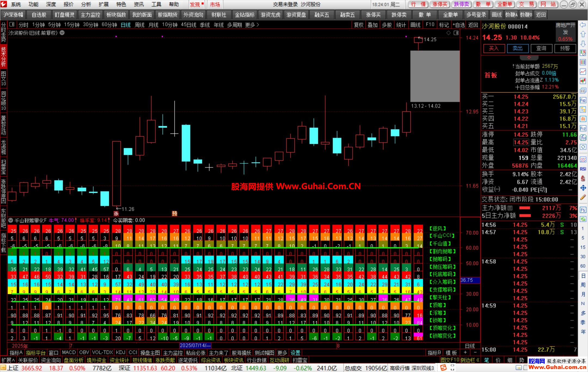Collapse the red chevron above 首板 panel
Viewport: 588px width, 372px height.
(x=529, y=58)
